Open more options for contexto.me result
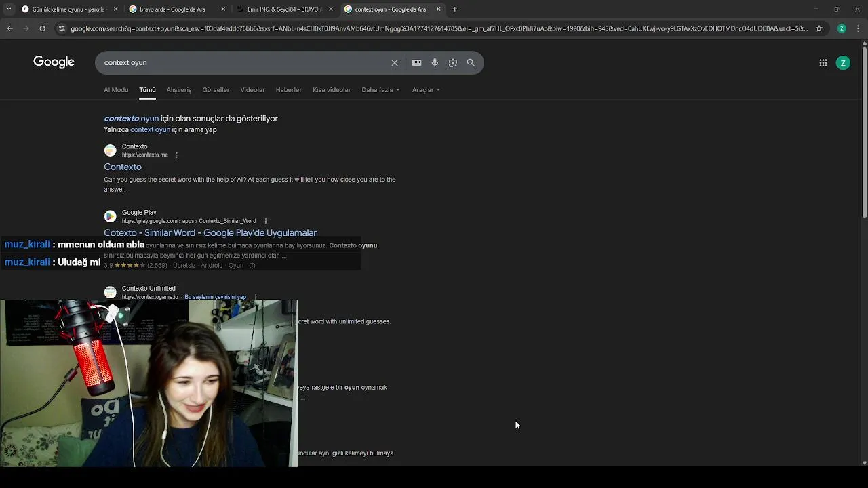The image size is (868, 488). pos(177,155)
